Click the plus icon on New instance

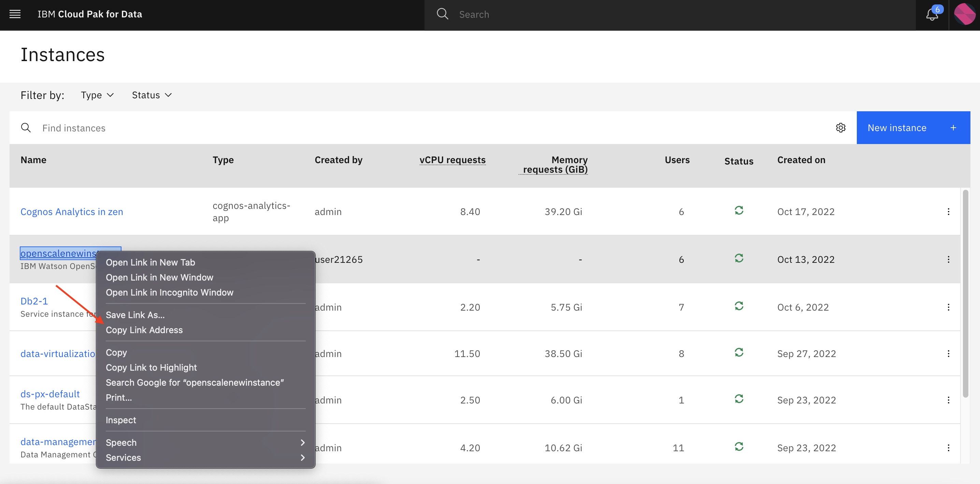pos(953,128)
